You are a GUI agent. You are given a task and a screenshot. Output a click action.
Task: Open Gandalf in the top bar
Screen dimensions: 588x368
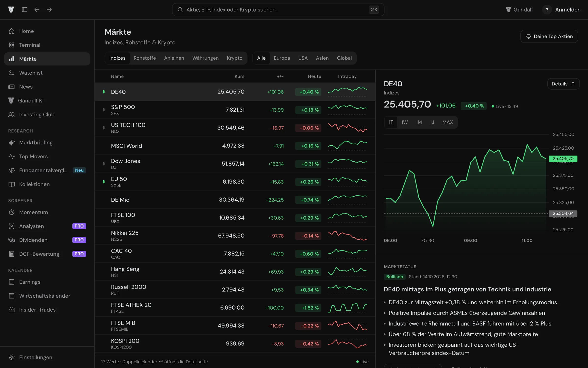click(x=519, y=10)
